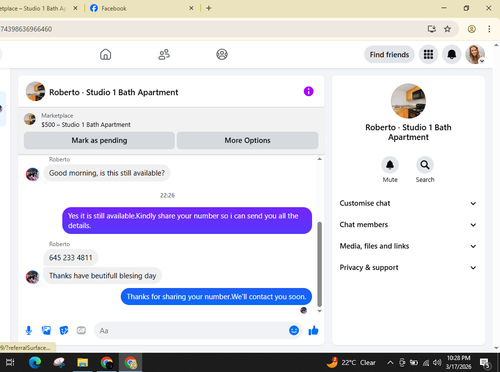Expand Media, files and links section
Screen dimensions: 500x372
pyautogui.click(x=408, y=246)
